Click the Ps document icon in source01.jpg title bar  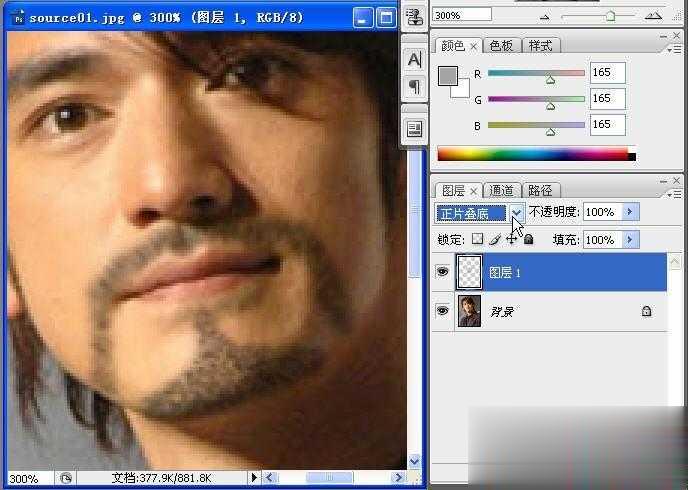(x=18, y=18)
